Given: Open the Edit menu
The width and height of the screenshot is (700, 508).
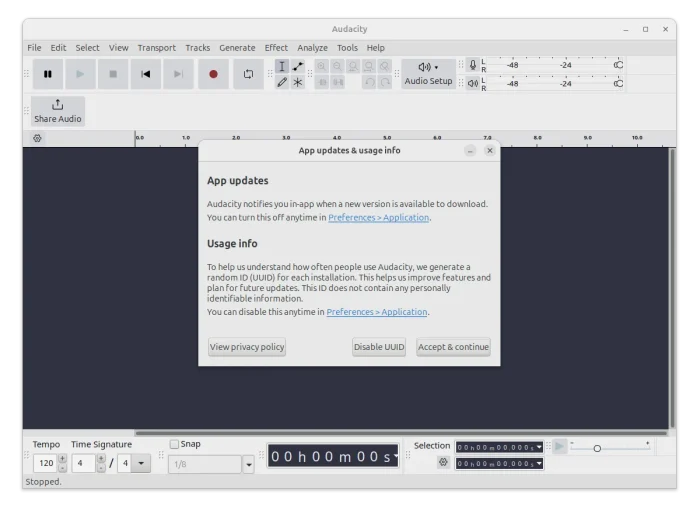Looking at the screenshot, I should 58,48.
